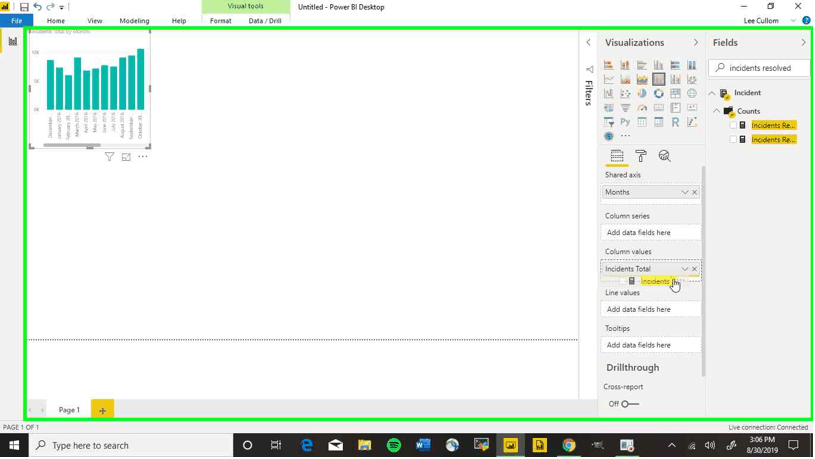815x459 pixels.
Task: Select the Matrix visual
Action: tap(659, 122)
